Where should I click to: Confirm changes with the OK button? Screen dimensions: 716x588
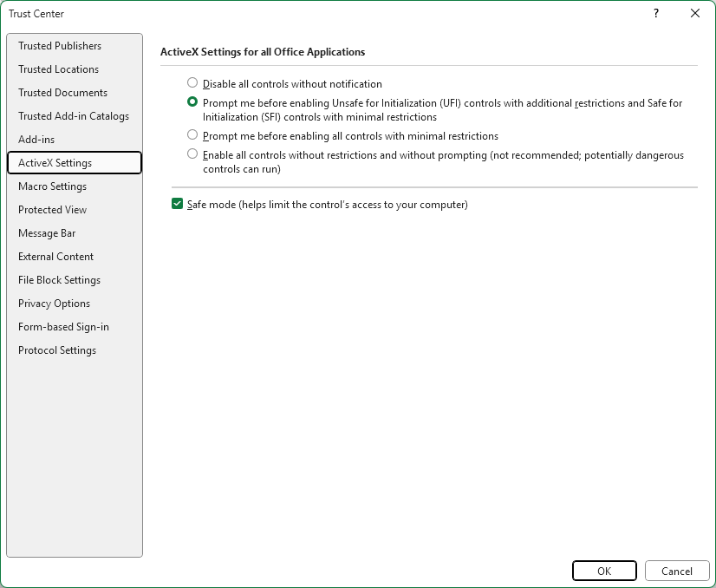604,571
